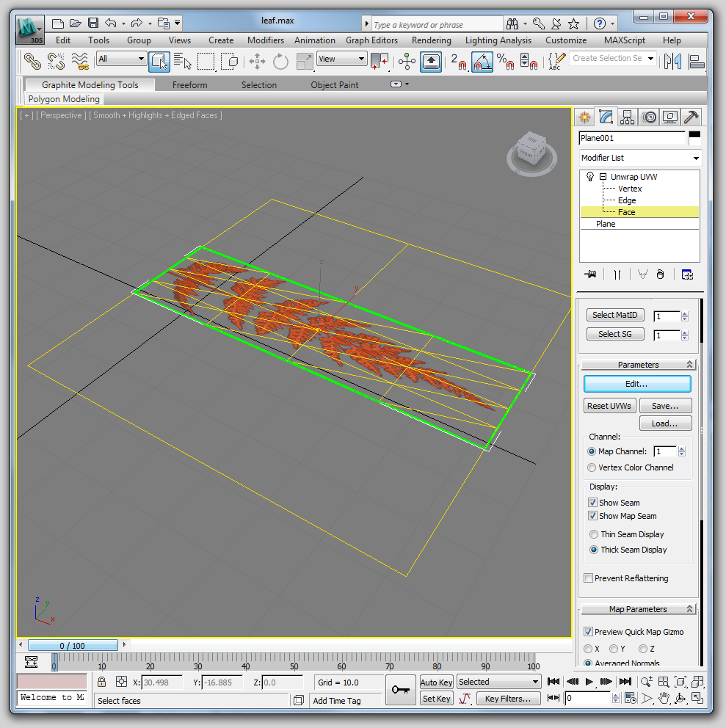The height and width of the screenshot is (728, 726).
Task: Select the Select and Move tool
Action: (x=257, y=62)
